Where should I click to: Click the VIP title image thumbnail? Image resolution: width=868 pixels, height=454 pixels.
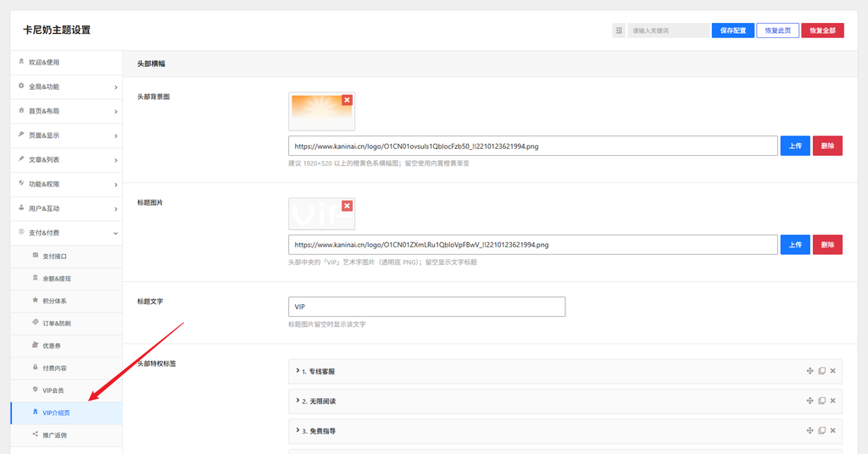(321, 214)
